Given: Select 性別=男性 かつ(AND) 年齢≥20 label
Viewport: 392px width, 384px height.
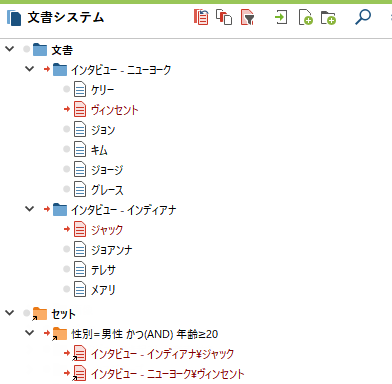Looking at the screenshot, I should pyautogui.click(x=145, y=334).
